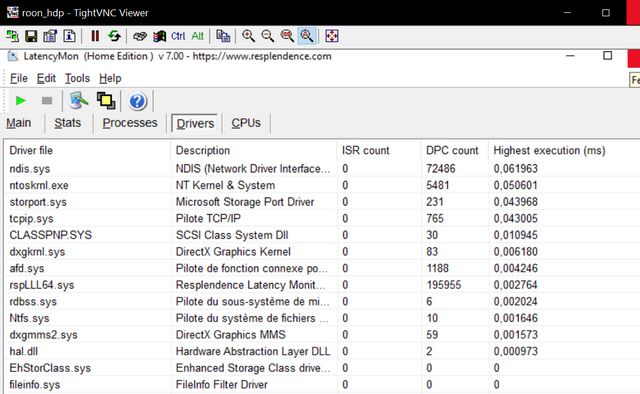This screenshot has width=640, height=394.
Task: Minimize the LatencyMon window
Action: point(571,56)
